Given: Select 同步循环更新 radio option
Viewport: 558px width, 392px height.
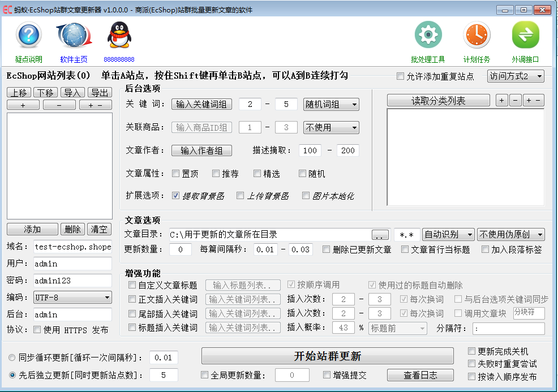Looking at the screenshot, I should (12, 357).
